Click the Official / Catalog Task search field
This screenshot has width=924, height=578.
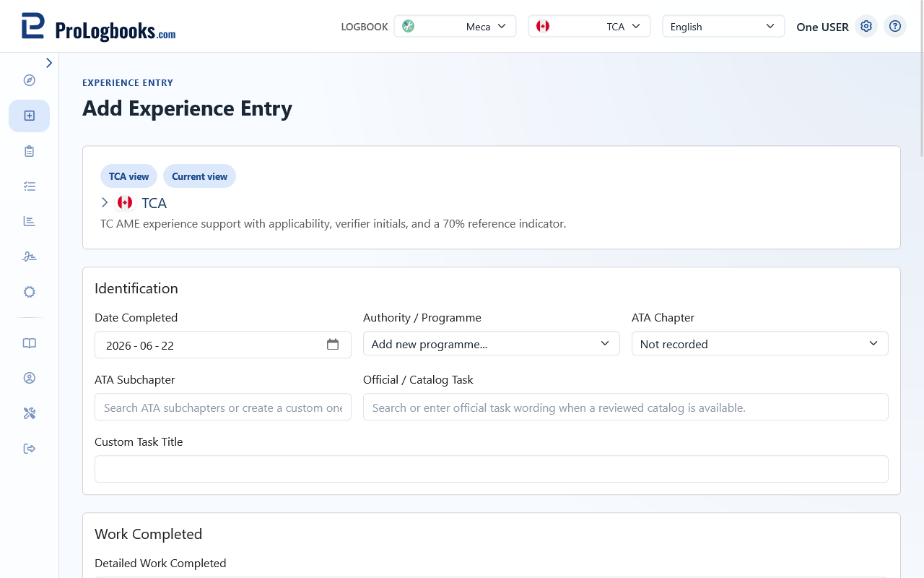tap(625, 407)
